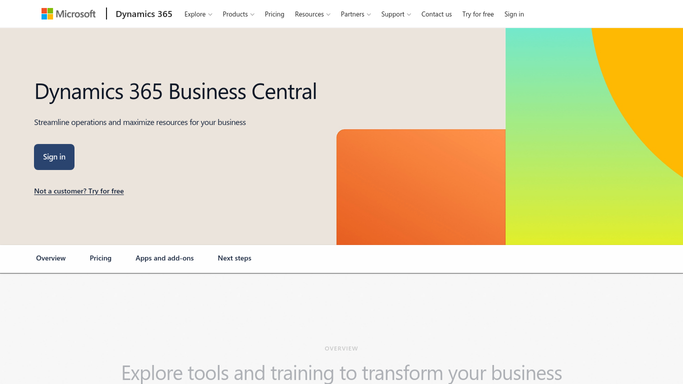Go to Contact us page

point(436,14)
